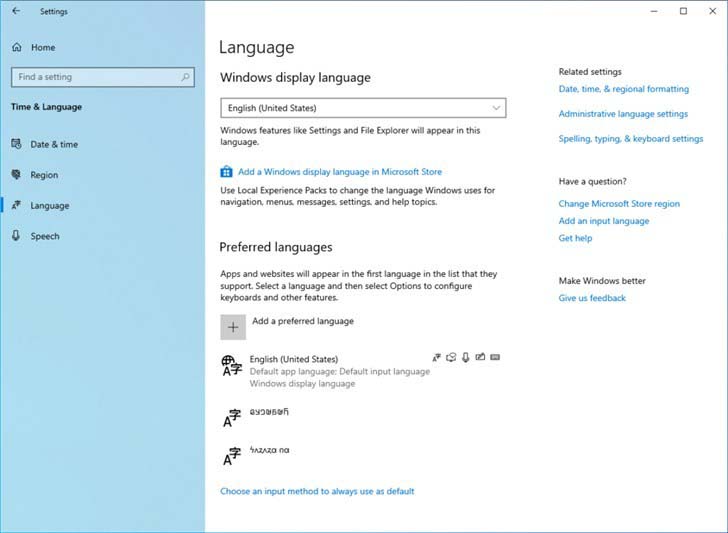Click the Home house icon
The image size is (728, 533).
pyautogui.click(x=17, y=47)
